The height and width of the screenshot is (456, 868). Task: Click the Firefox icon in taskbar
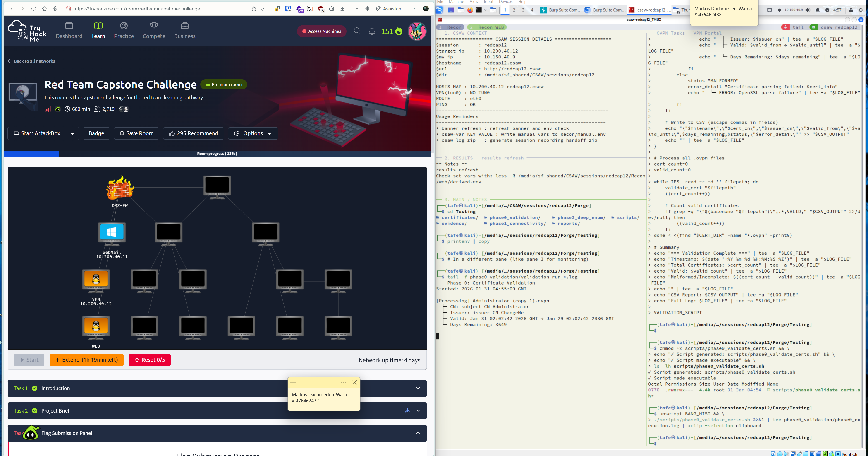point(470,10)
